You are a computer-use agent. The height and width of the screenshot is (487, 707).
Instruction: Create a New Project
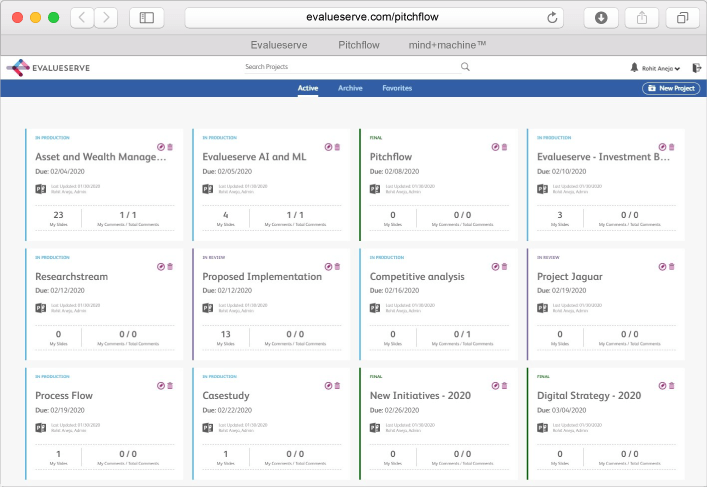(671, 88)
